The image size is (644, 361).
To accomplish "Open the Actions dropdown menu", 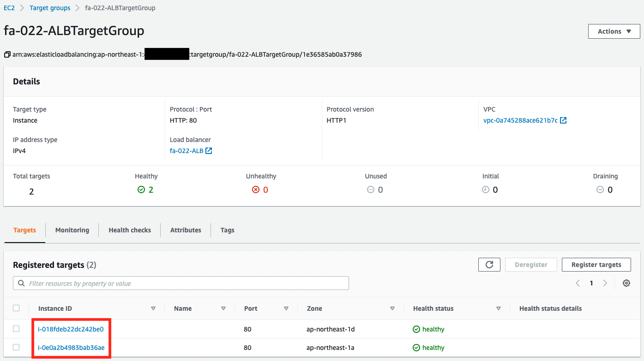I will (614, 31).
